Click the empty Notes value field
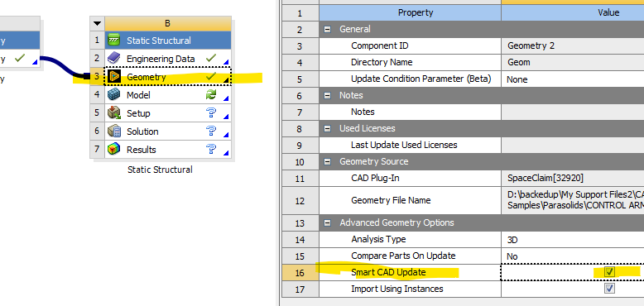Image resolution: width=644 pixels, height=306 pixels. (573, 112)
